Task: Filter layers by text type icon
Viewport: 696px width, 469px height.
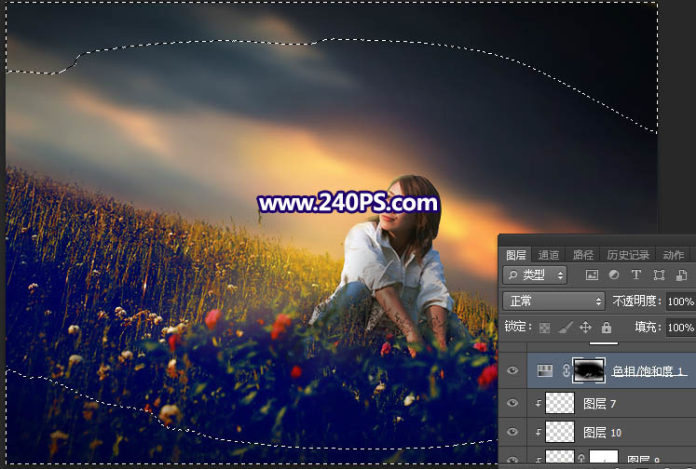Action: [636, 275]
